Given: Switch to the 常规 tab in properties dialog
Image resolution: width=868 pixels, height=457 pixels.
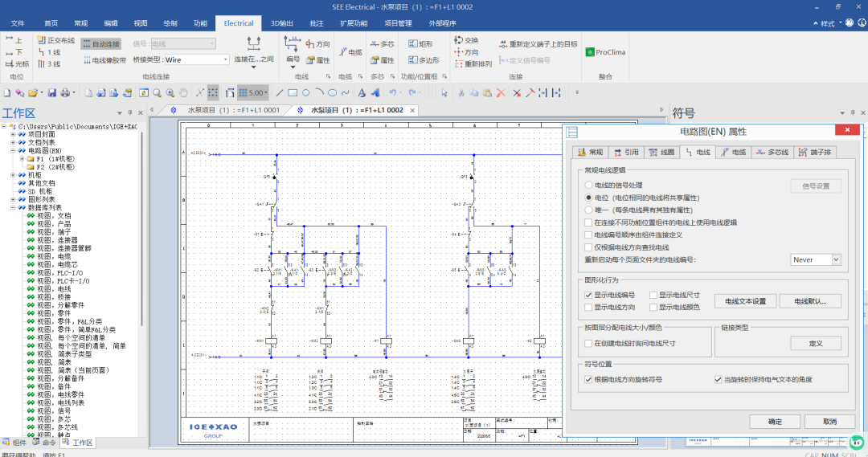Looking at the screenshot, I should (590, 152).
